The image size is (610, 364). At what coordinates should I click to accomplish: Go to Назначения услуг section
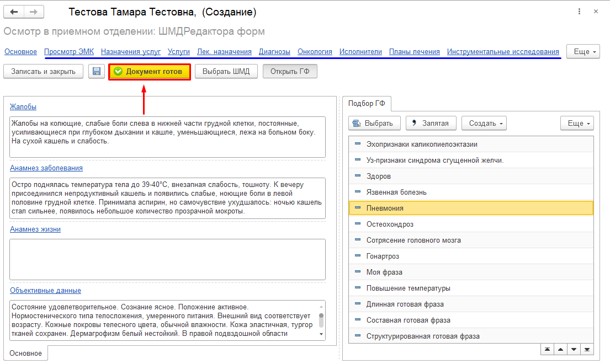[x=131, y=52]
